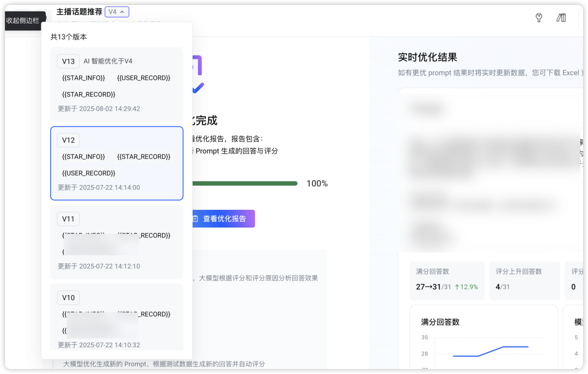Click the document icon on 查看优化报告 button

pyautogui.click(x=195, y=219)
